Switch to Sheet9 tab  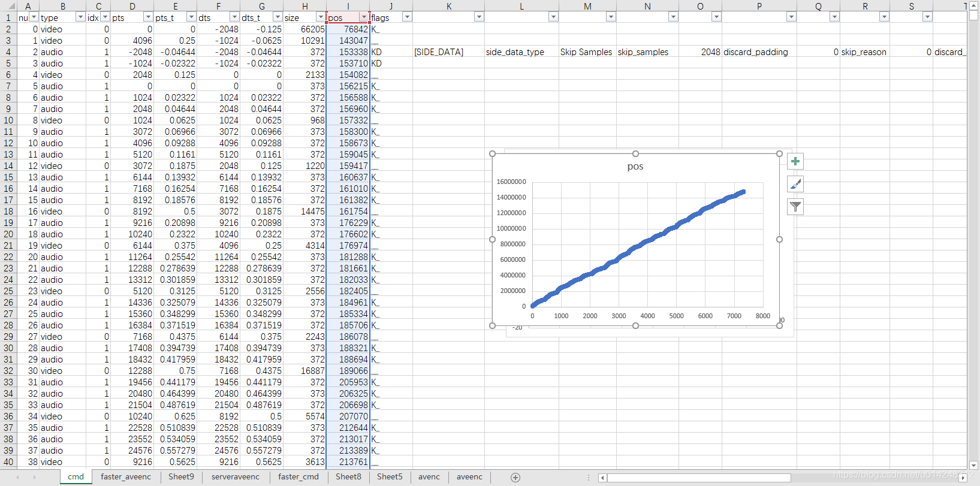point(181,477)
